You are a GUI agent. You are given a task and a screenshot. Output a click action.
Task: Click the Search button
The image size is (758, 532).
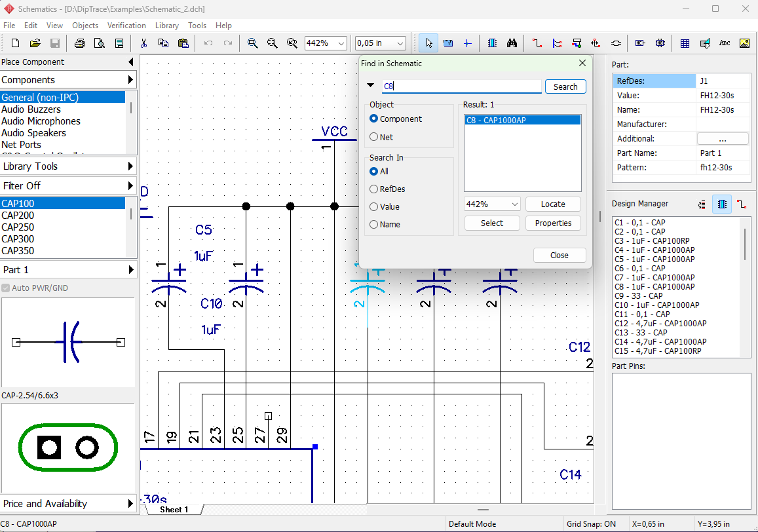[565, 86]
